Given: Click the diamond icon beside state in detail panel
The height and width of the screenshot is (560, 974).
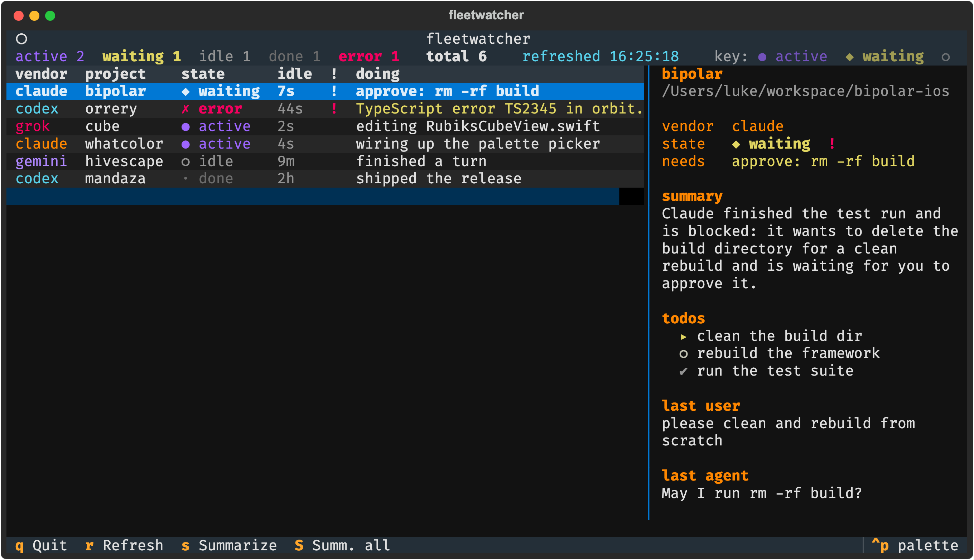Looking at the screenshot, I should coord(736,144).
